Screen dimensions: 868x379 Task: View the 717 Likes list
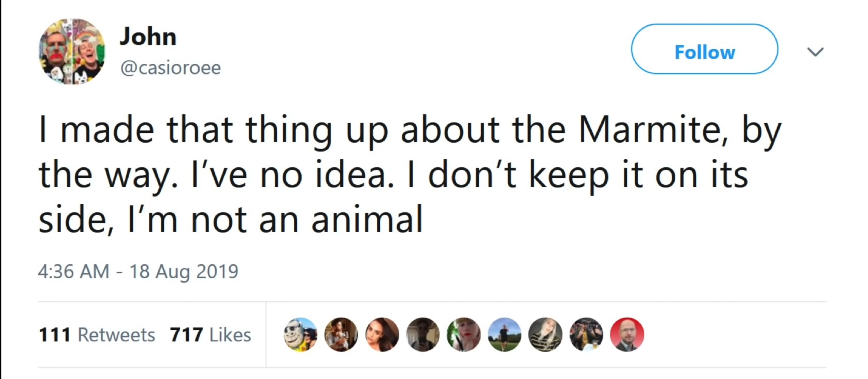tap(211, 335)
